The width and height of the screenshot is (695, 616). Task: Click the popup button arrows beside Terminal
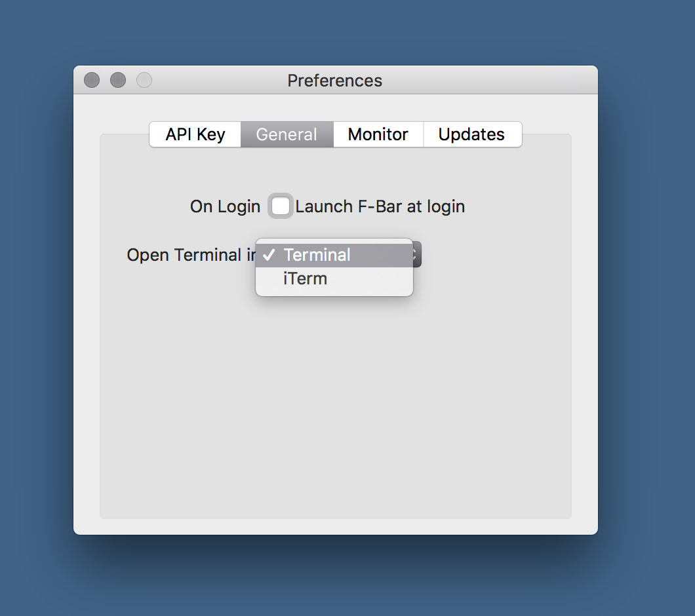(417, 254)
